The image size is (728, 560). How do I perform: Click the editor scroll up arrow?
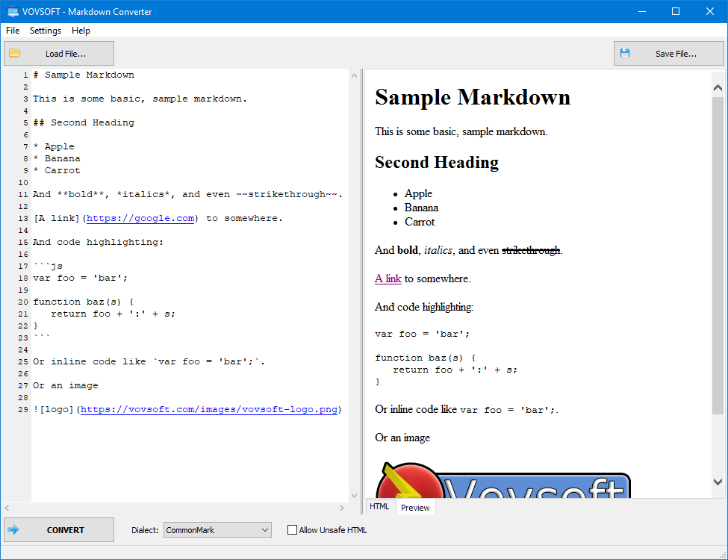coord(354,75)
